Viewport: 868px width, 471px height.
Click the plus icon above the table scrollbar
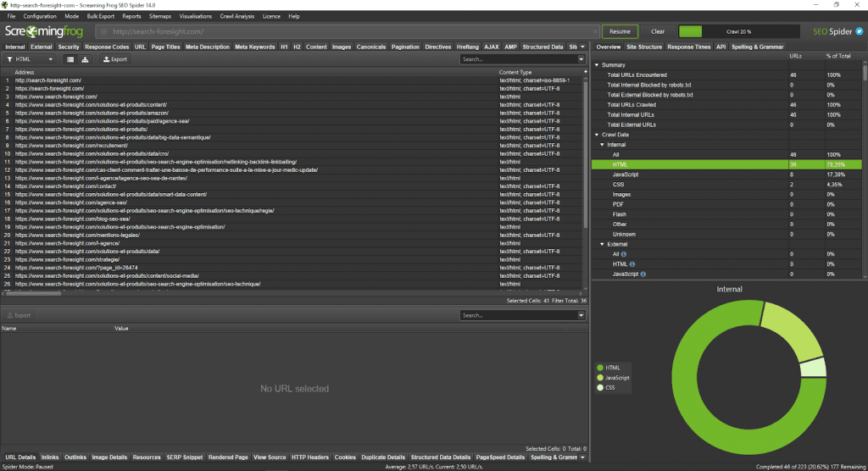pyautogui.click(x=585, y=72)
